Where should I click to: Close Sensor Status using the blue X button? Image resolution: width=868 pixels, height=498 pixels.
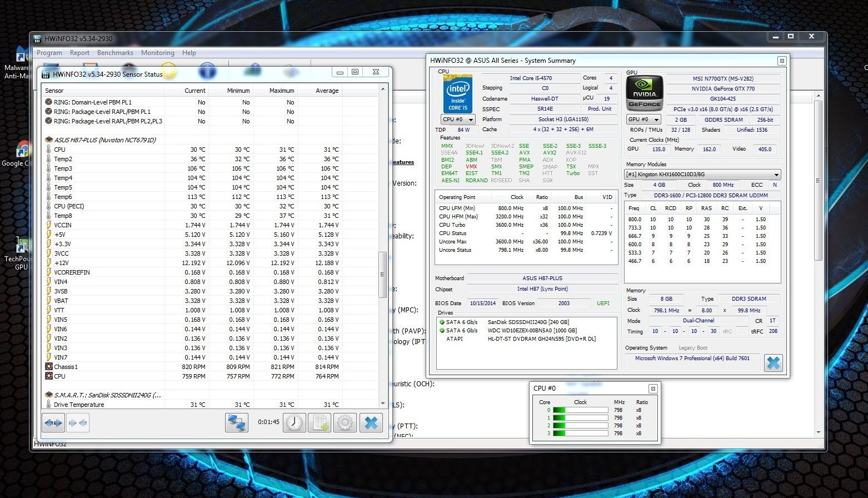pos(371,423)
